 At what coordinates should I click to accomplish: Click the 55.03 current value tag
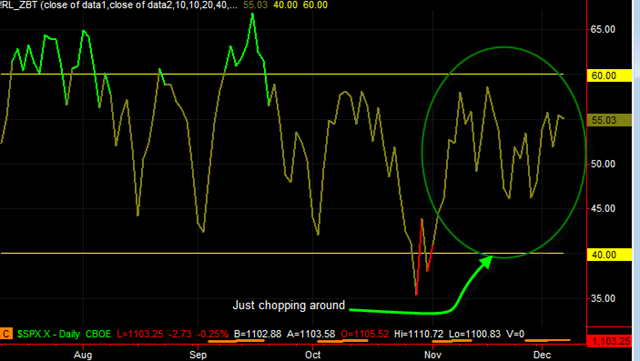tap(609, 120)
